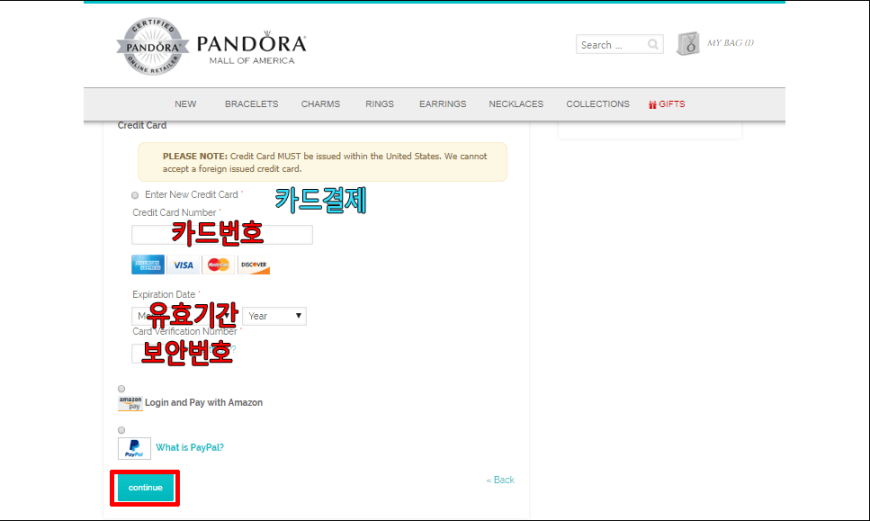Open the expiration Year dropdown
Image resolution: width=870 pixels, height=521 pixels.
click(275, 316)
